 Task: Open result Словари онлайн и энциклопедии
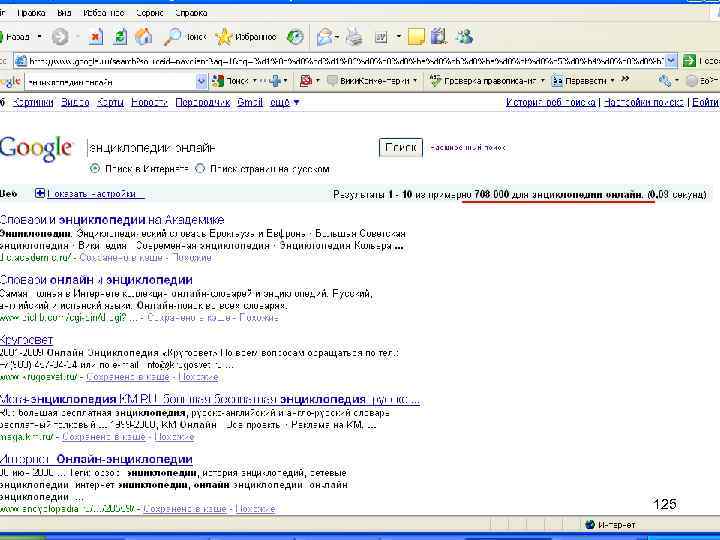coord(96,280)
